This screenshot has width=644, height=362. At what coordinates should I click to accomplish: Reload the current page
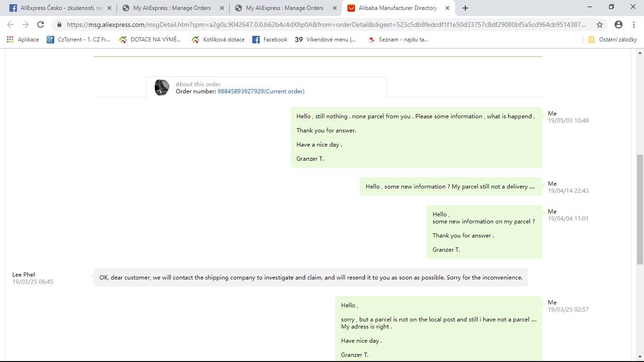point(41,25)
